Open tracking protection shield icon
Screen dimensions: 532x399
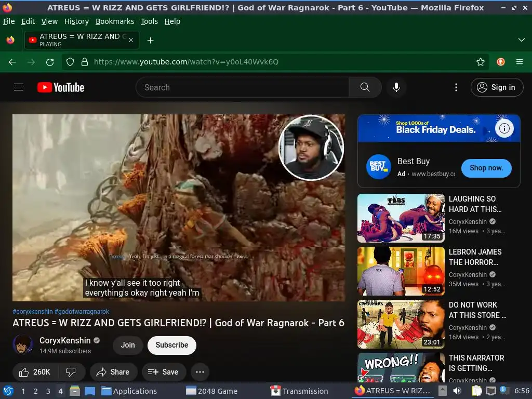click(x=70, y=62)
